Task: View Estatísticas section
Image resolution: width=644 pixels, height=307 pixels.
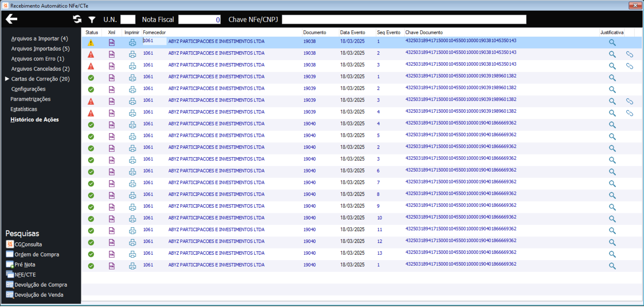Action: tap(24, 109)
